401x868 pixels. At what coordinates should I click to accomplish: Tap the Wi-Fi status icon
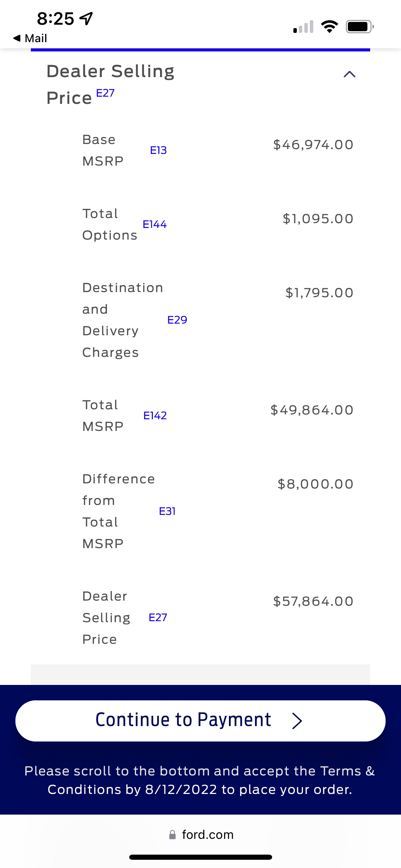pyautogui.click(x=329, y=26)
